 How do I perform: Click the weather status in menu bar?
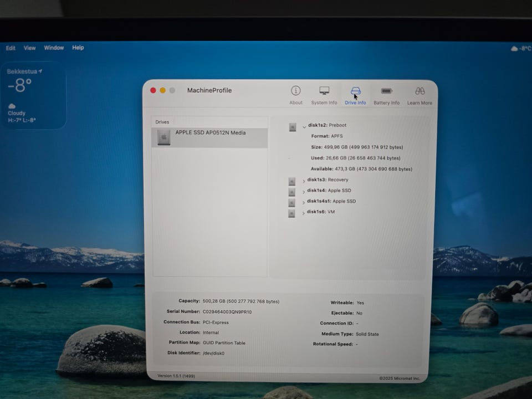coord(520,49)
